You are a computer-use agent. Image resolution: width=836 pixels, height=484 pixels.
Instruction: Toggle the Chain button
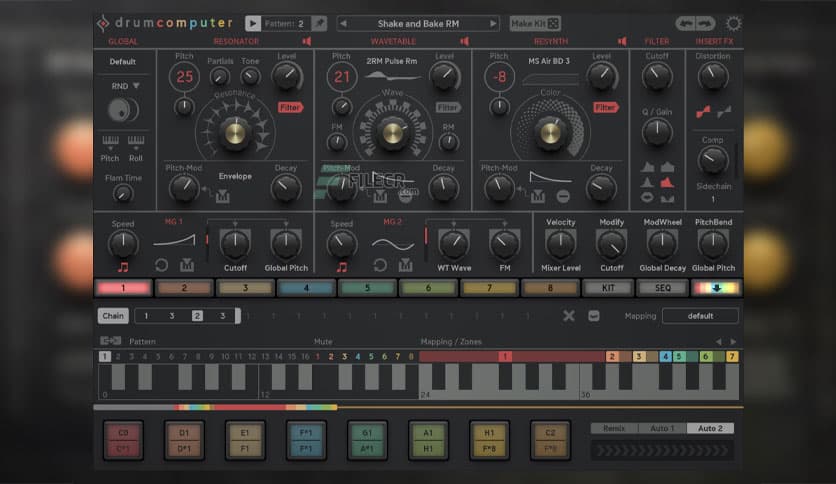(113, 316)
